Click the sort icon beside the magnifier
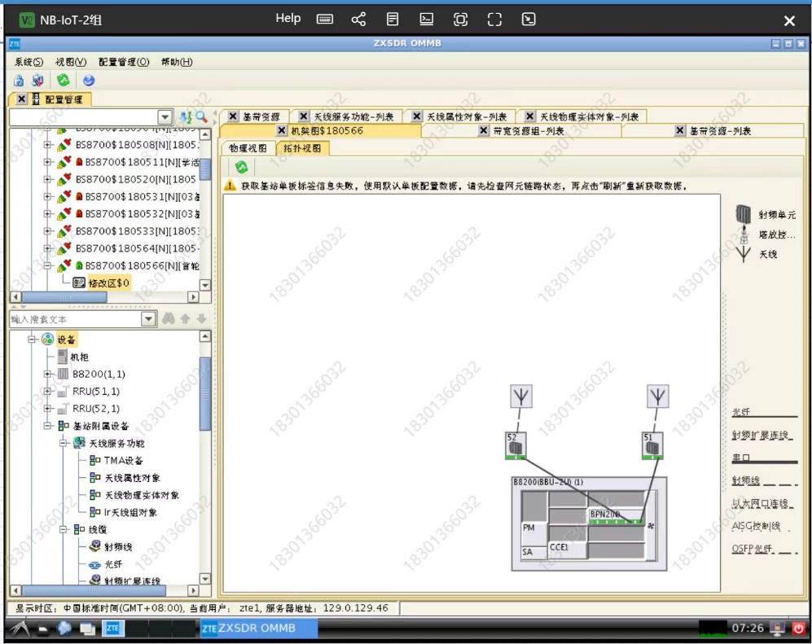Image resolution: width=812 pixels, height=644 pixels. 186,117
